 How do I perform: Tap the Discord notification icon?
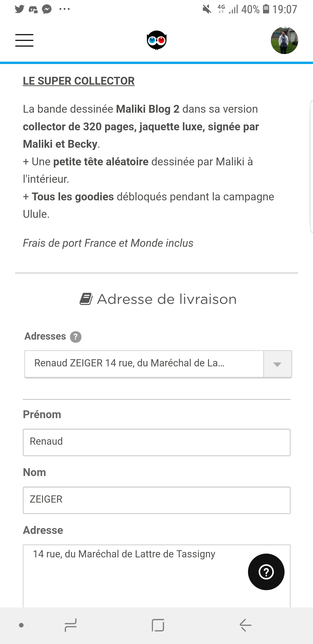(33, 10)
